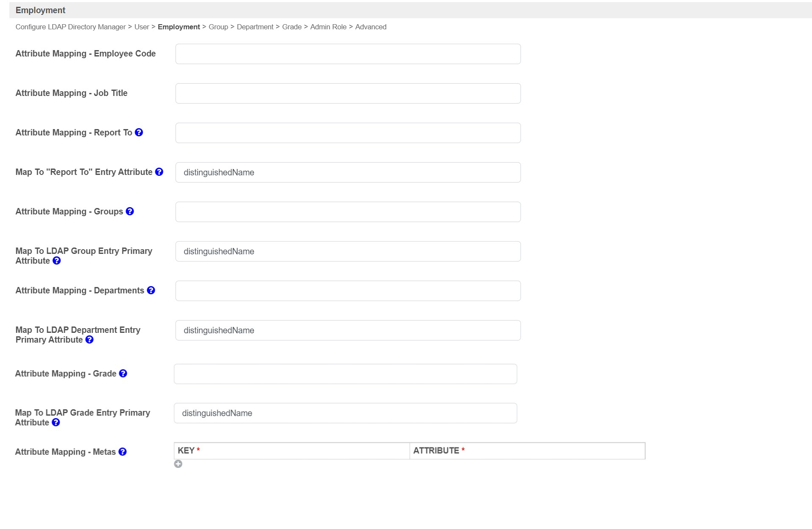The height and width of the screenshot is (529, 812).
Task: Add a new Metas row with plus icon
Action: [178, 464]
